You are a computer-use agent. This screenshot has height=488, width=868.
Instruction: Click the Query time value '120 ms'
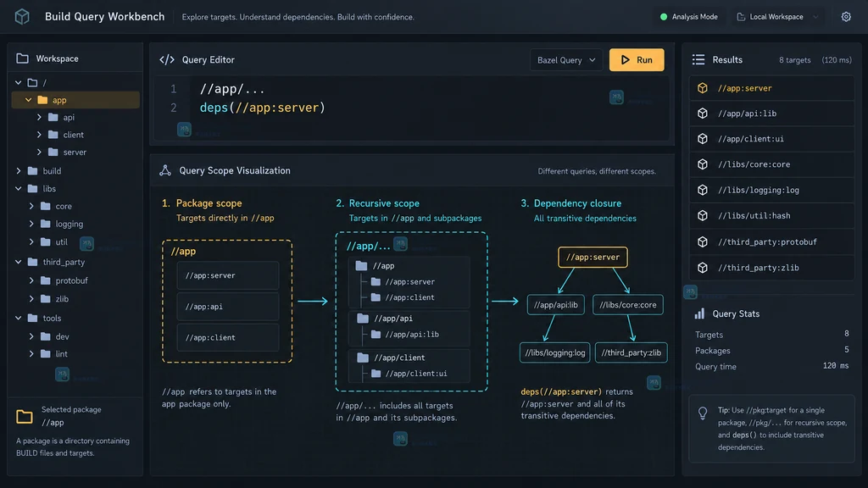836,366
